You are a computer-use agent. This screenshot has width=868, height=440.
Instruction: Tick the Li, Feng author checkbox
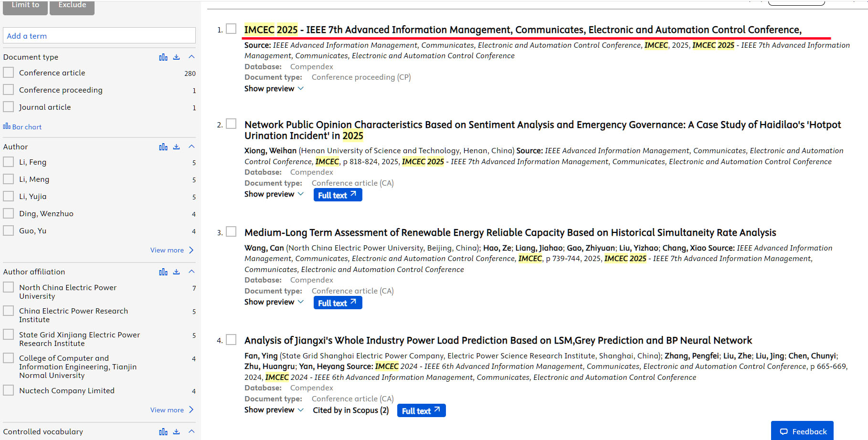pyautogui.click(x=9, y=162)
